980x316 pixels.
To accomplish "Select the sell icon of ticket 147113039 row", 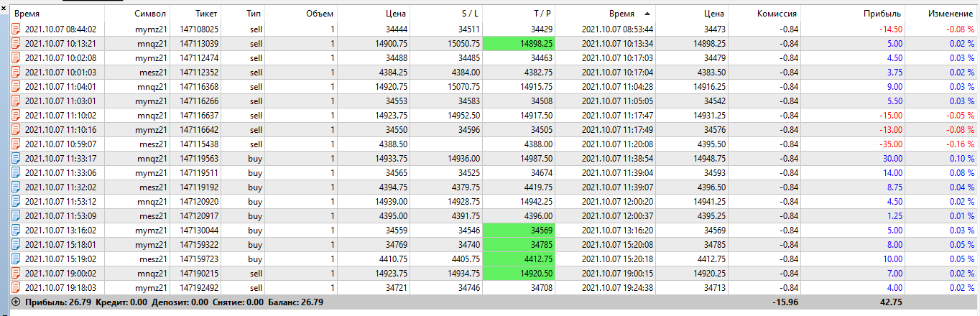I will tap(16, 44).
